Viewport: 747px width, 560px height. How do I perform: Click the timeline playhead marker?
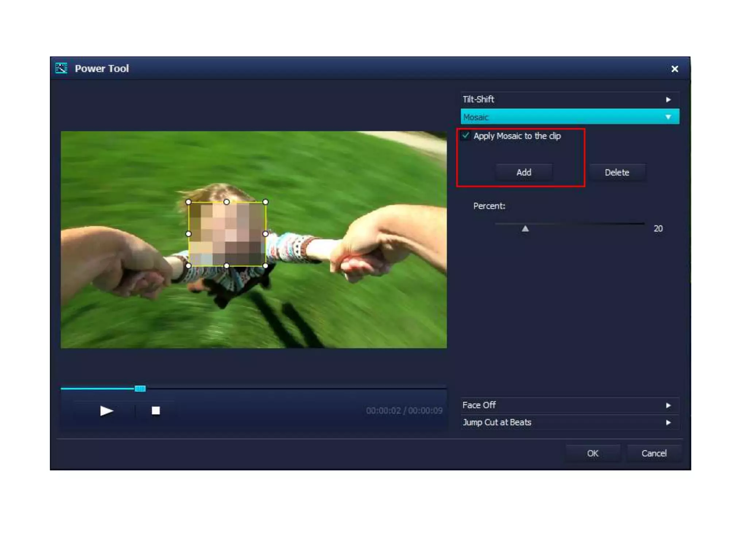coord(140,389)
